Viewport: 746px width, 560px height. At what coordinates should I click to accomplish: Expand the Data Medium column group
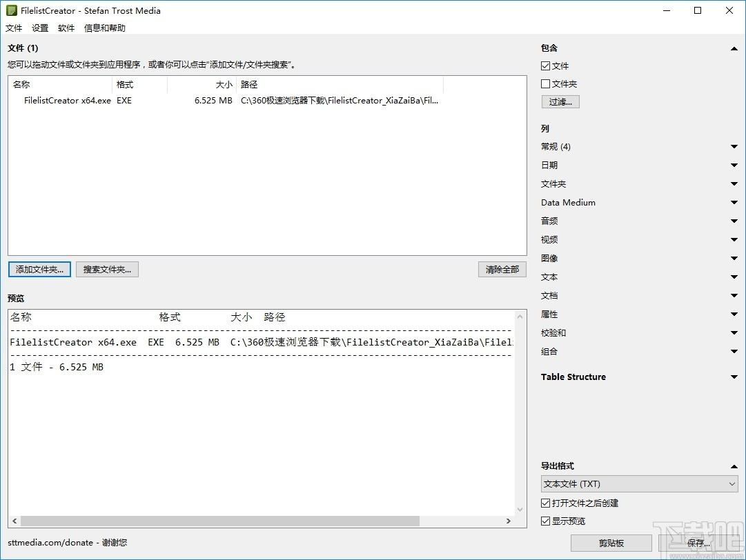click(734, 203)
